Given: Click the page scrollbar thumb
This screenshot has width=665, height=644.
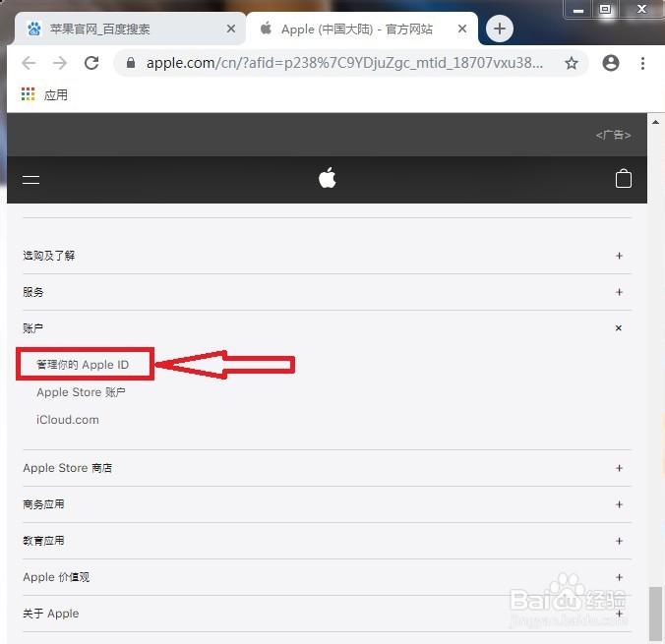Looking at the screenshot, I should pyautogui.click(x=655, y=614).
